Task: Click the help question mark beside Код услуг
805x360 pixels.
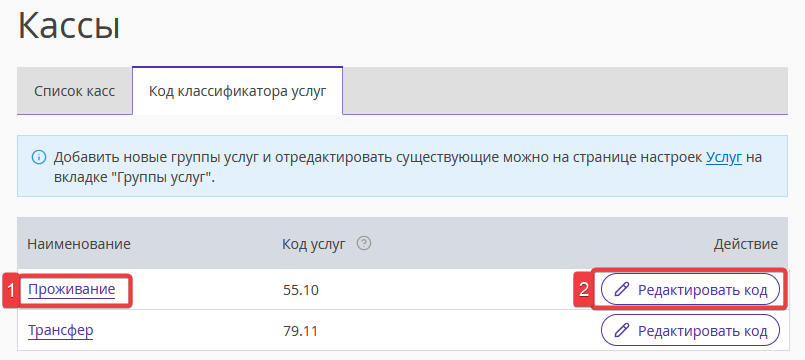Action: click(363, 243)
